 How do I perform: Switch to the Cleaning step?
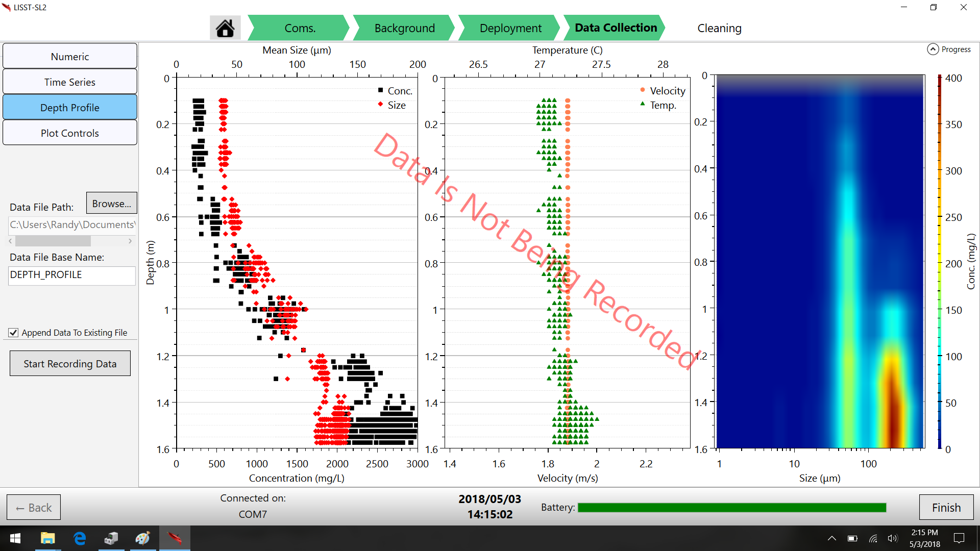(719, 28)
